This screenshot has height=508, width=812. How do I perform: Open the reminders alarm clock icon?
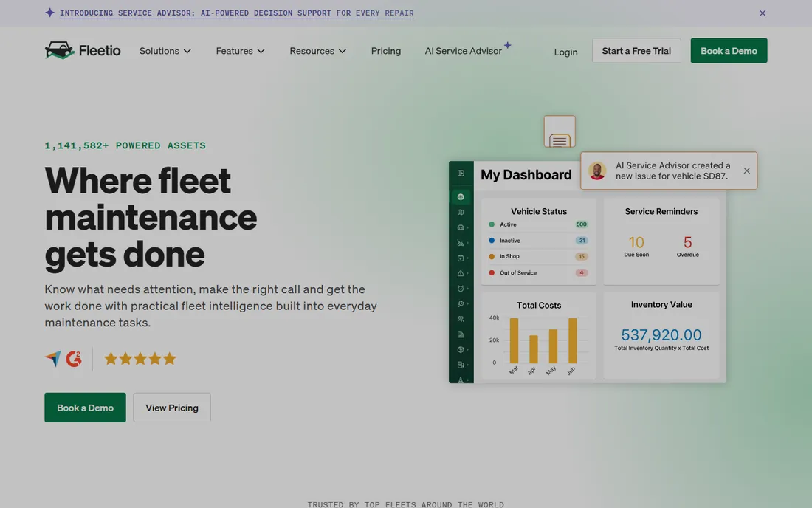(461, 289)
